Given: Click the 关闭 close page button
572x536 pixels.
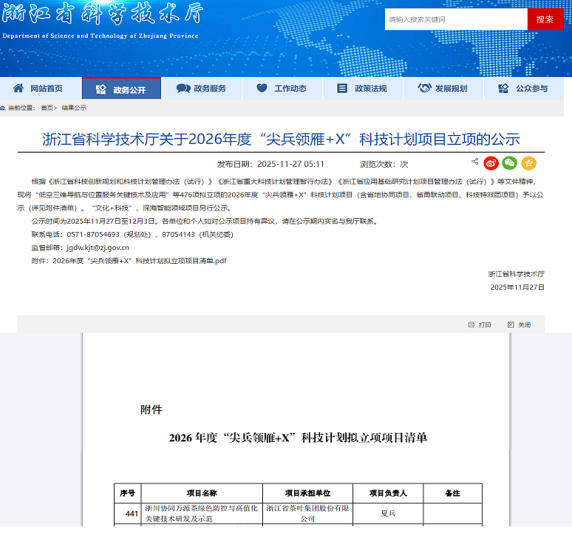Looking at the screenshot, I should pyautogui.click(x=524, y=325).
